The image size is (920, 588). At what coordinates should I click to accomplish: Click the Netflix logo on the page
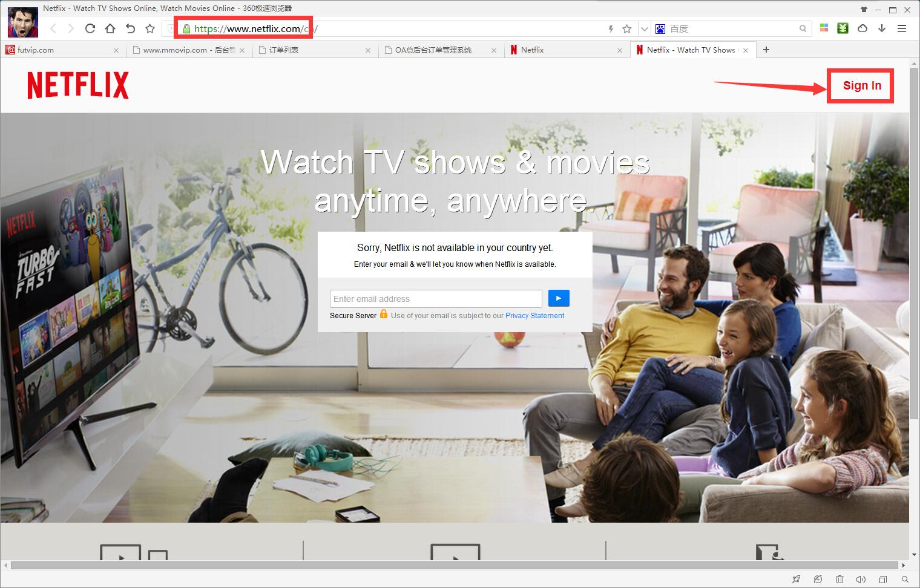[x=78, y=85]
